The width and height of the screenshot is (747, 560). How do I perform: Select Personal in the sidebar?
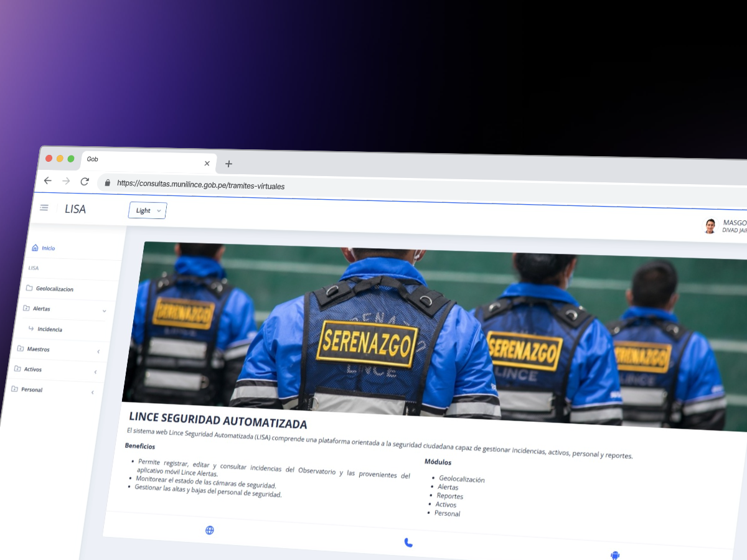point(32,390)
